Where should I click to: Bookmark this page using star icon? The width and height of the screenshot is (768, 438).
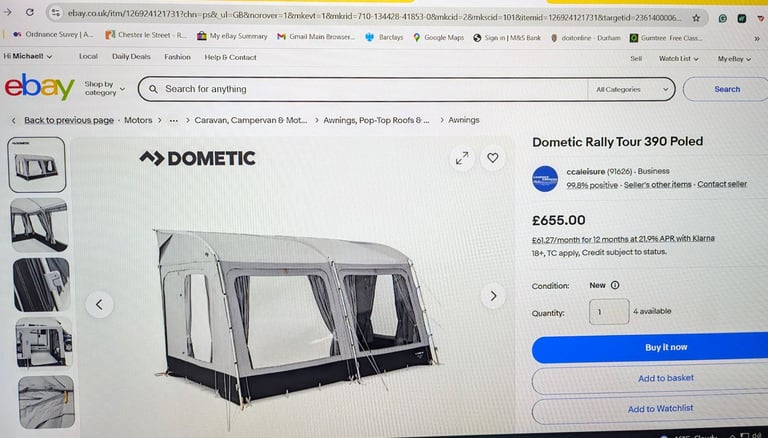(696, 18)
